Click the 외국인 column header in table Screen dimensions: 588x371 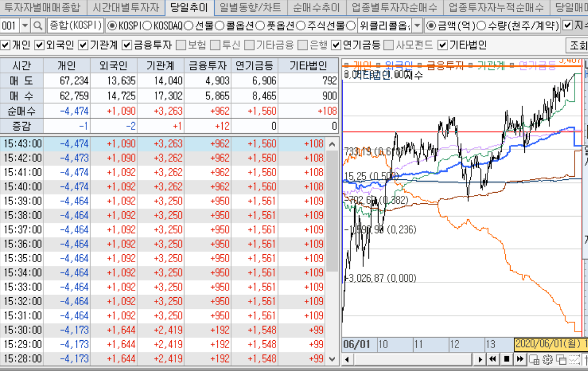(113, 66)
